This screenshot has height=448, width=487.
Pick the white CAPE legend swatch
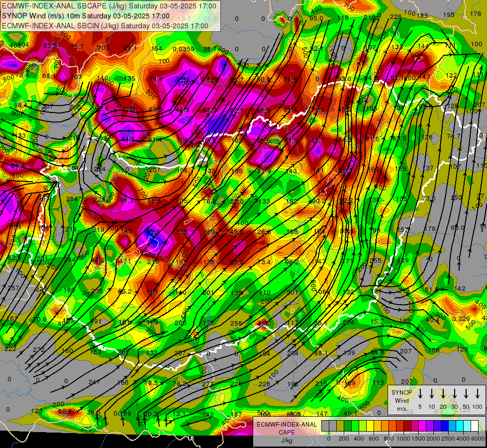click(x=474, y=426)
